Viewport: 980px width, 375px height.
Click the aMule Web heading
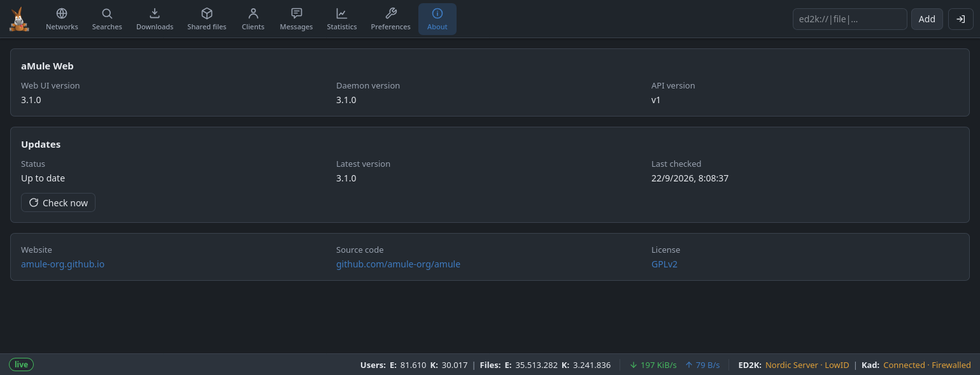pyautogui.click(x=47, y=66)
